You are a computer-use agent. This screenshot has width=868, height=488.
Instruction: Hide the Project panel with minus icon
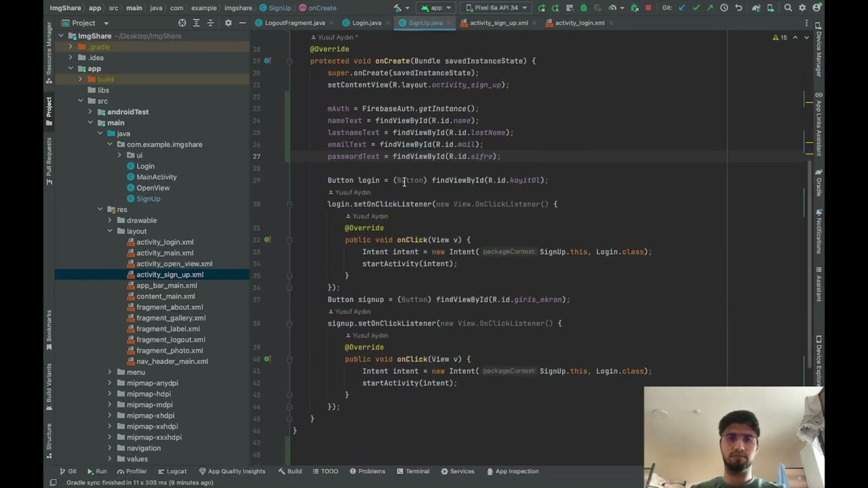[242, 22]
